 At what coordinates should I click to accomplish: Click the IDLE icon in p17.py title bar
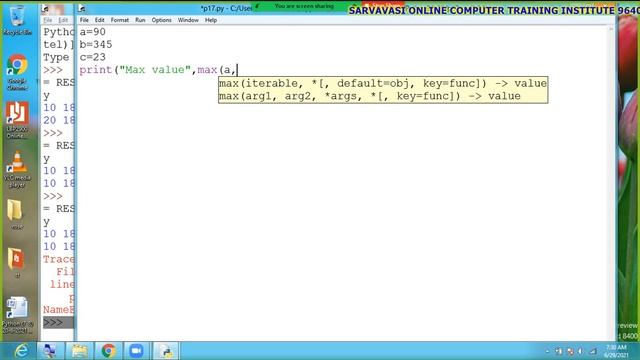coord(82,8)
